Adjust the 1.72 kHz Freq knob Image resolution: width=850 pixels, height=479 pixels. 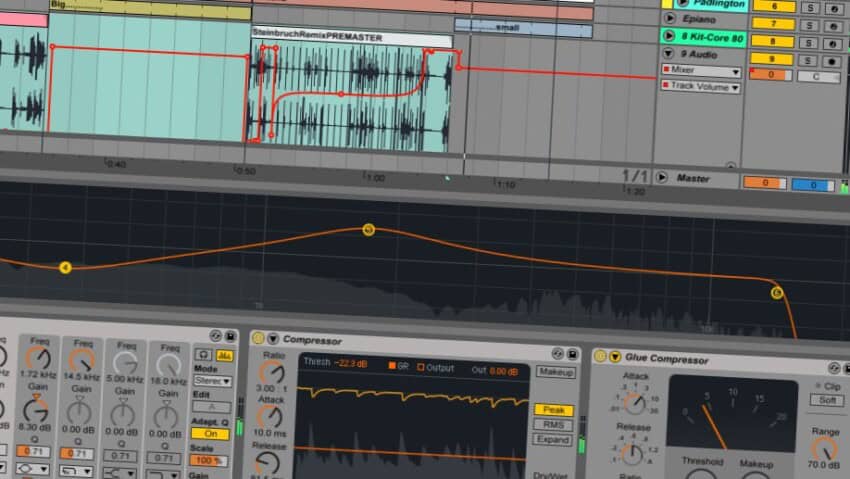click(39, 359)
